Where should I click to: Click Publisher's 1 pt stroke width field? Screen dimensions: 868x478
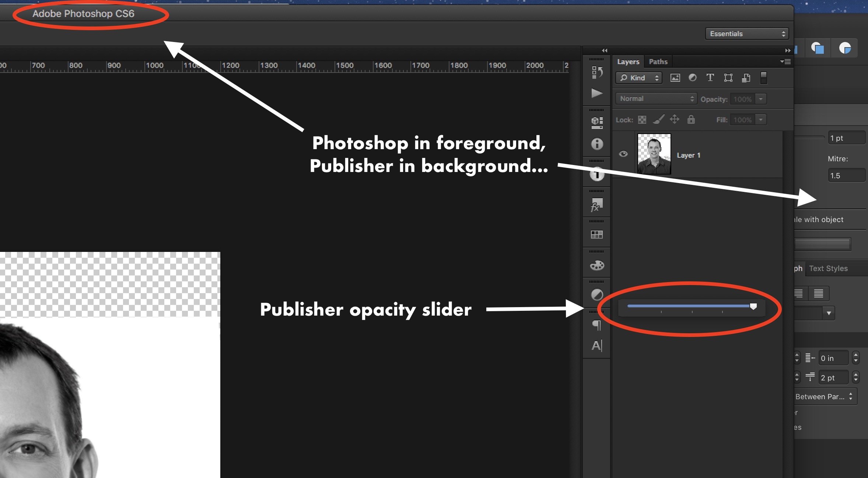click(846, 138)
